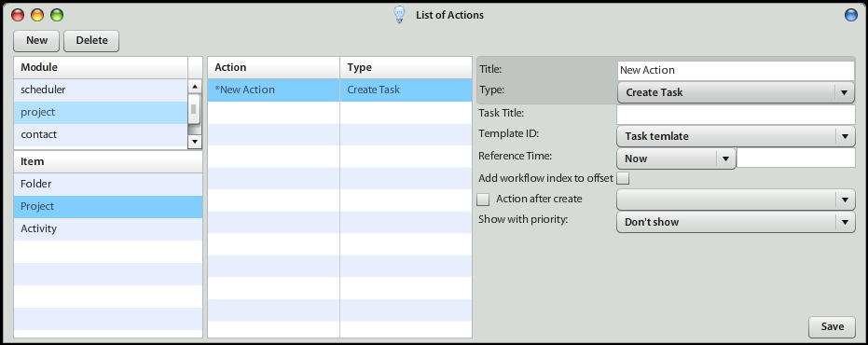
Task: Select the project module row
Action: point(101,113)
